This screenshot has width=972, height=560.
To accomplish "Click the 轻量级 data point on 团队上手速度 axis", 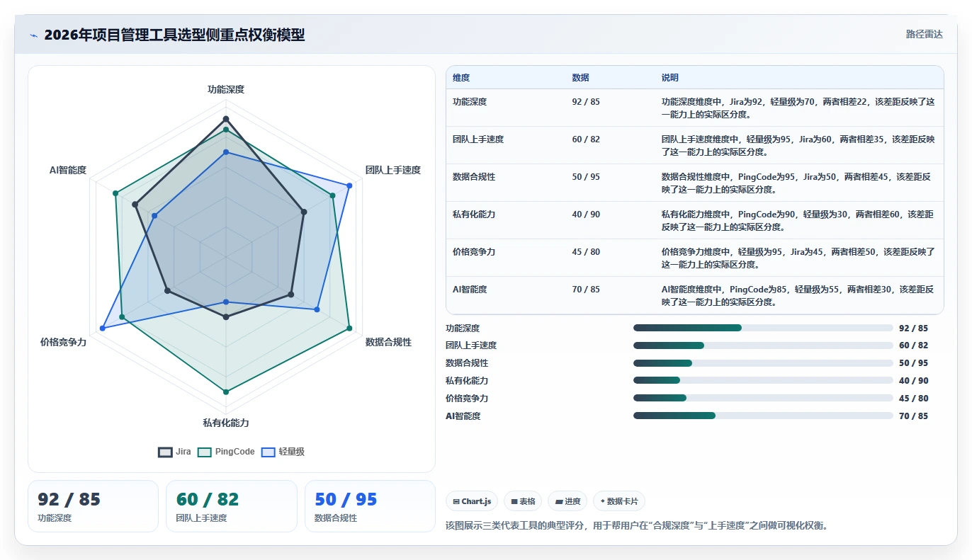I will pos(349,185).
